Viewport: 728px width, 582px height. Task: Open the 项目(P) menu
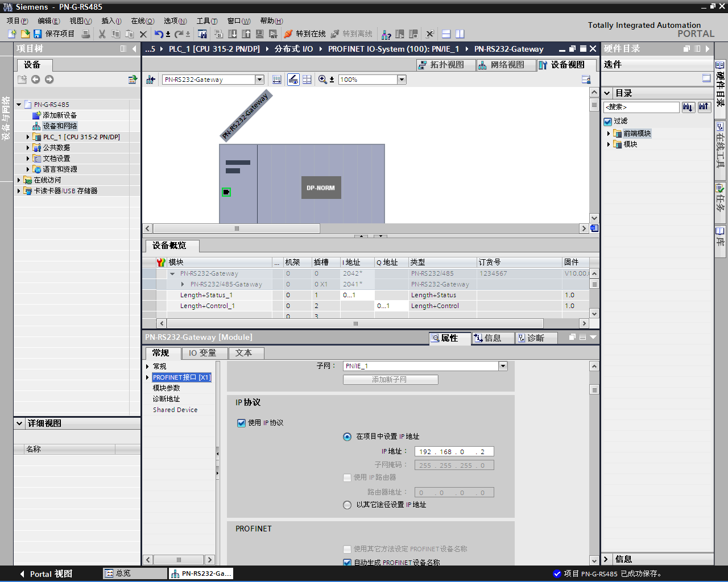tap(18, 21)
